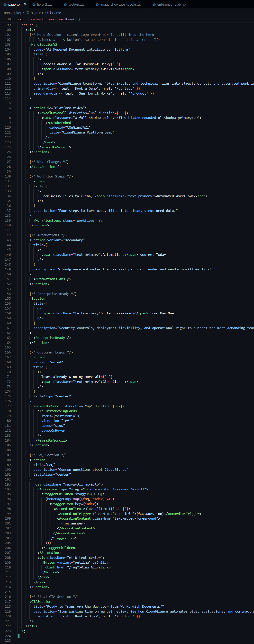Click the chevron between app and (site) breadcrumbs
This screenshot has height=644, width=254.
(x=12, y=13)
